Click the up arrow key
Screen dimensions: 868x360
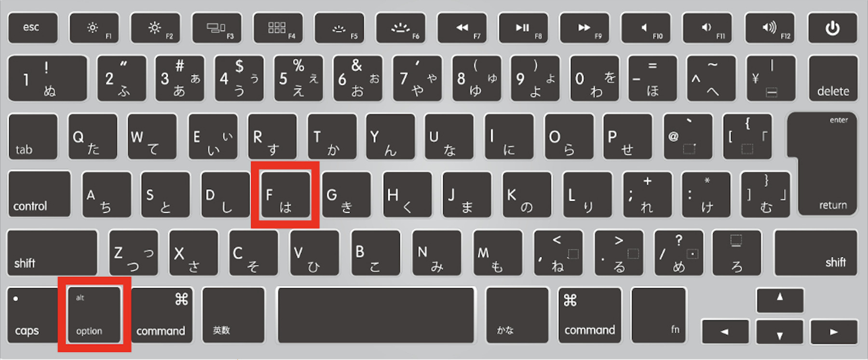click(780, 300)
